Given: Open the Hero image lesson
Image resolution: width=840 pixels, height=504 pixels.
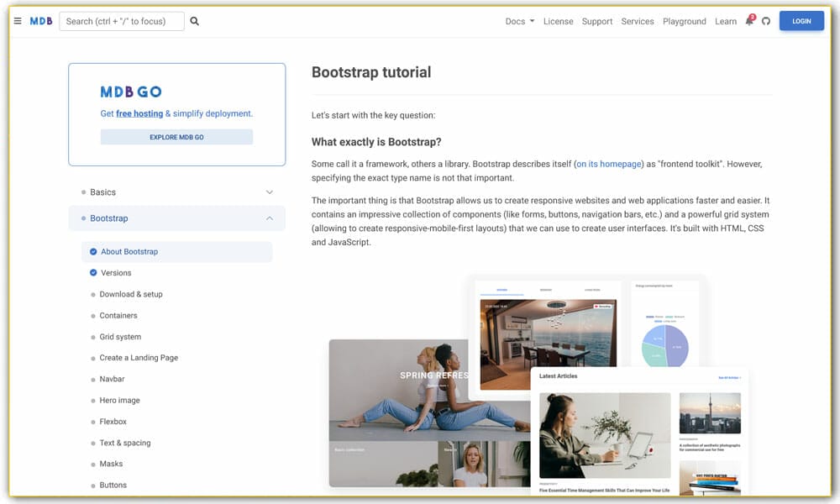Looking at the screenshot, I should [119, 400].
